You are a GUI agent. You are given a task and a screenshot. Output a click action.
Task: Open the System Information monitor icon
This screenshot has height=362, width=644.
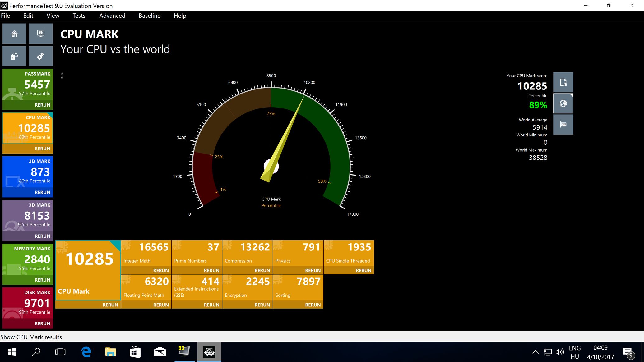(41, 34)
